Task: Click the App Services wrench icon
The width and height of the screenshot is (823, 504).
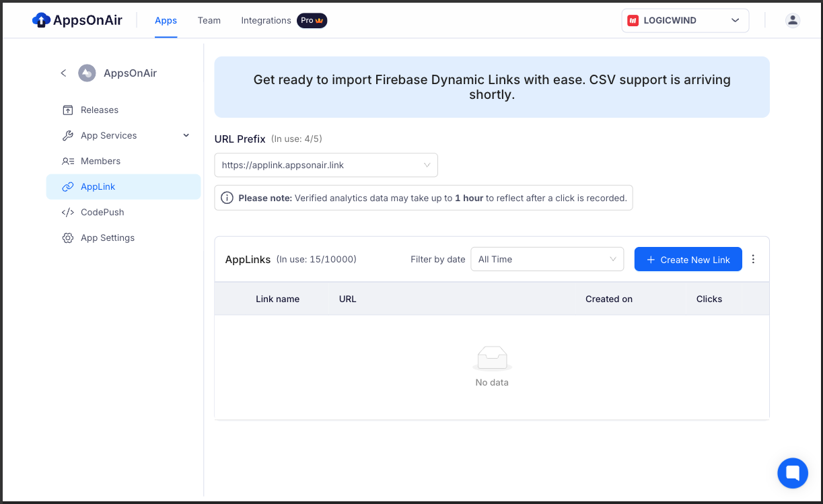Action: click(x=67, y=135)
